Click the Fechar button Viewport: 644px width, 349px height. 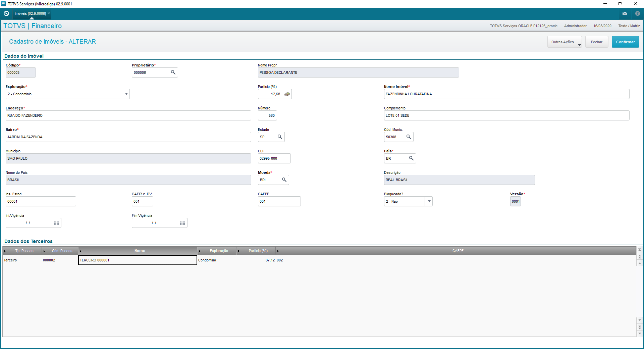click(597, 42)
